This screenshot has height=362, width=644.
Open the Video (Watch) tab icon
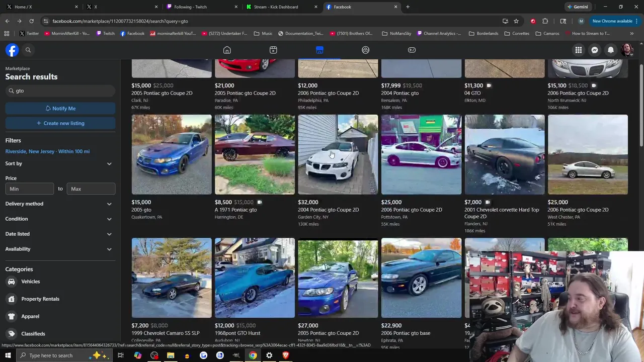point(273,50)
